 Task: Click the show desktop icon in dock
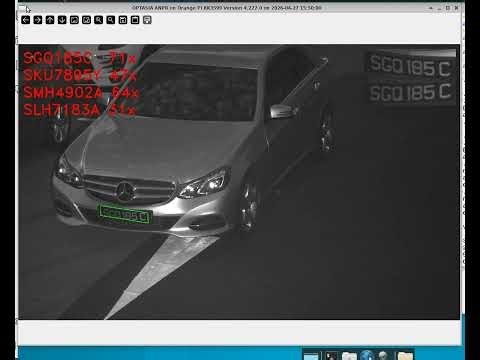(311, 356)
